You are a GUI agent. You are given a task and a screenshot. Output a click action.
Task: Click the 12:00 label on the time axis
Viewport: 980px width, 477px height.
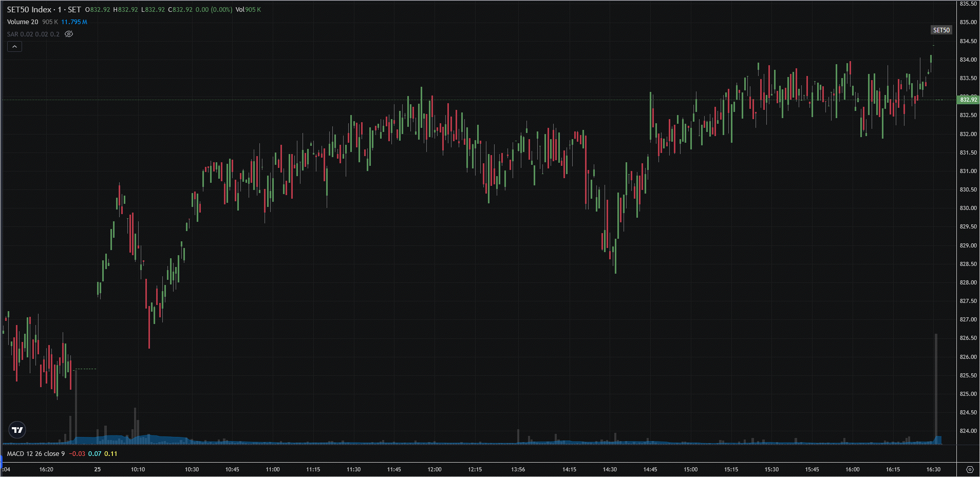click(x=435, y=469)
